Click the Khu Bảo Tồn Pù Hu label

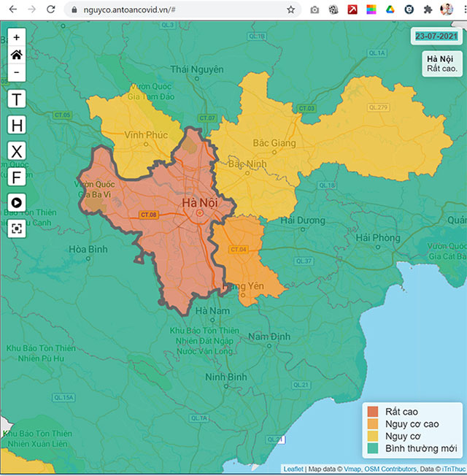[41, 353]
